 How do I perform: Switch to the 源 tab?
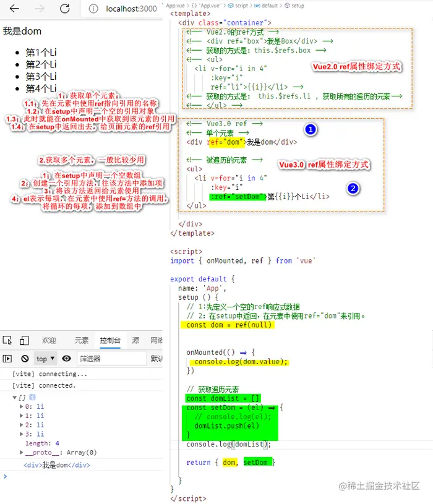click(135, 340)
